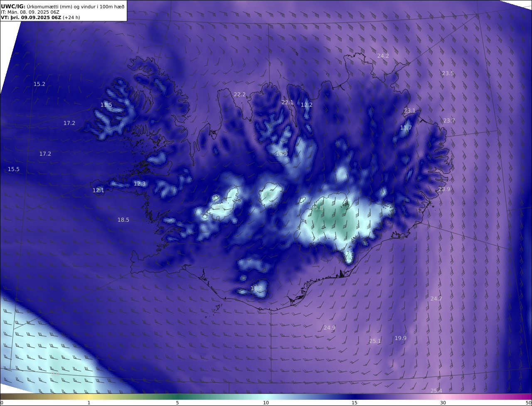Click the 'VT: Þri. 09.09.2025 06Z (+24 h)' line
The width and height of the screenshot is (532, 406).
click(40, 17)
